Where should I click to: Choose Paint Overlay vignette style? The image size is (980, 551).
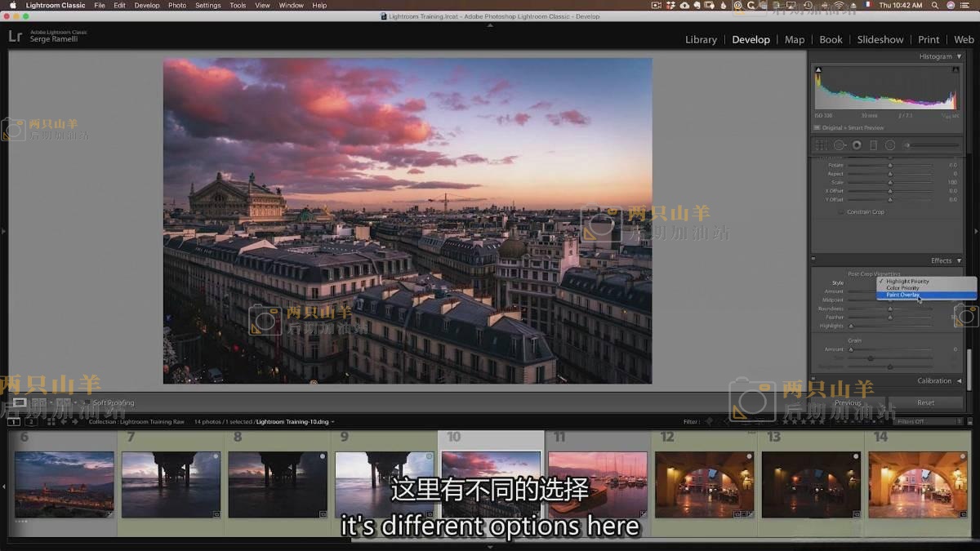tap(902, 295)
